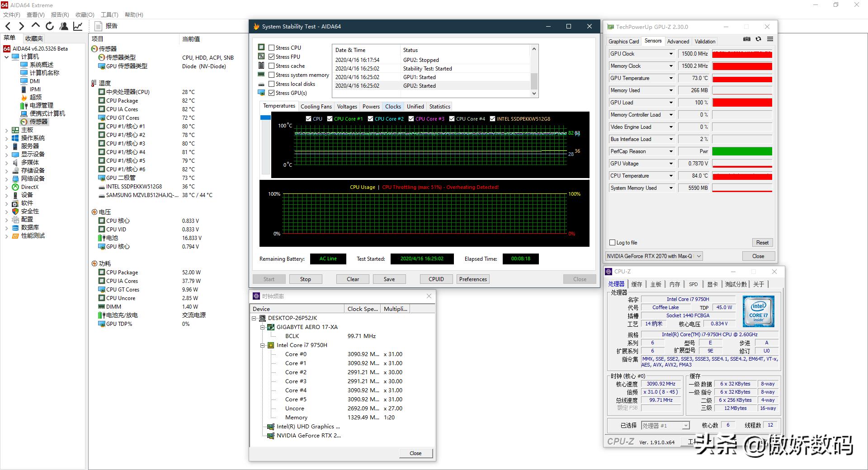Click the blue temperature graph scale slider
868x470 pixels.
(265, 118)
